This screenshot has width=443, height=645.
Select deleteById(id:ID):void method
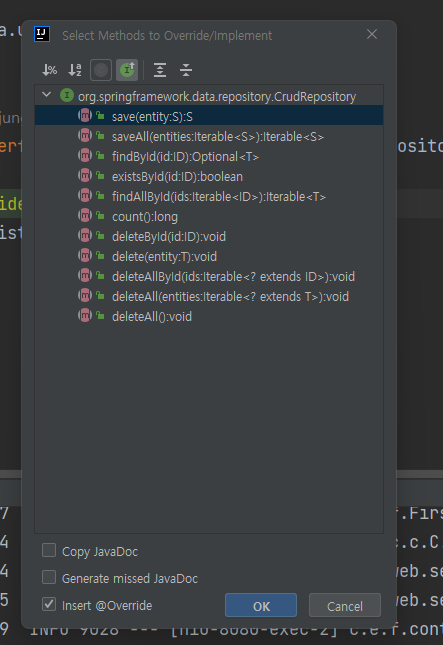(209, 237)
